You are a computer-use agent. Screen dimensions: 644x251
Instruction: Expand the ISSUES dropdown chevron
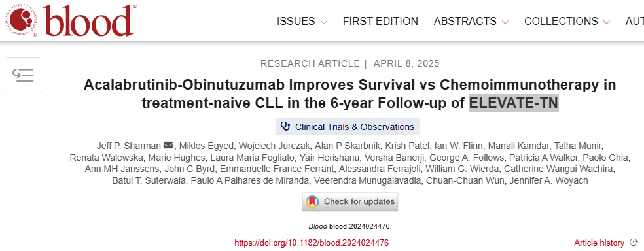tap(324, 22)
